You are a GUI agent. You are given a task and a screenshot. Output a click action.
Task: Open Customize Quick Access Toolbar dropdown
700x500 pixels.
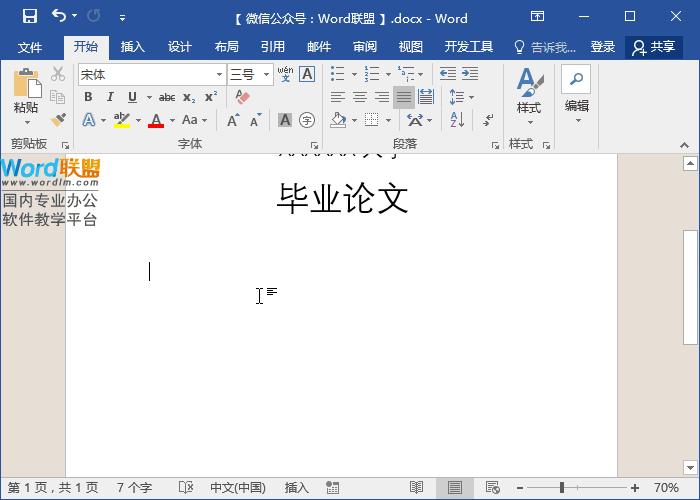tap(122, 18)
